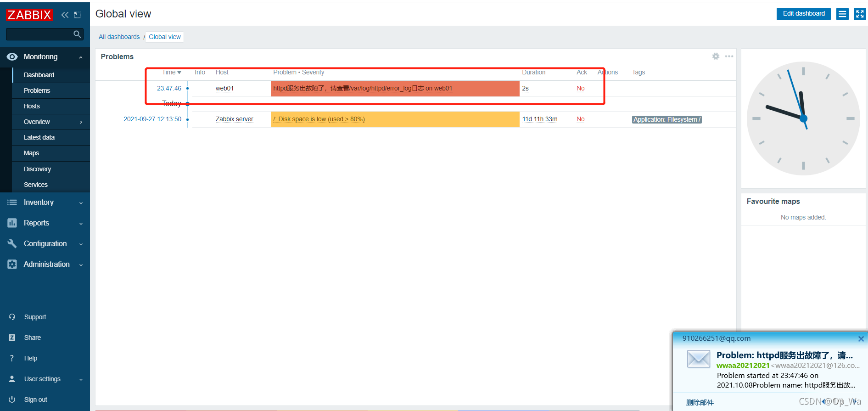This screenshot has height=411, width=868.
Task: Close the email notification popup
Action: (861, 338)
